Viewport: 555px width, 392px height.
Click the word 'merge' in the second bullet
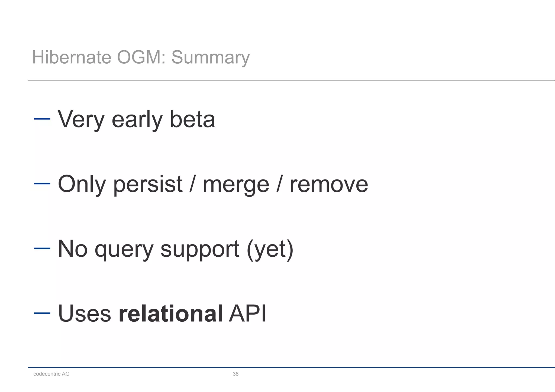pos(236,184)
